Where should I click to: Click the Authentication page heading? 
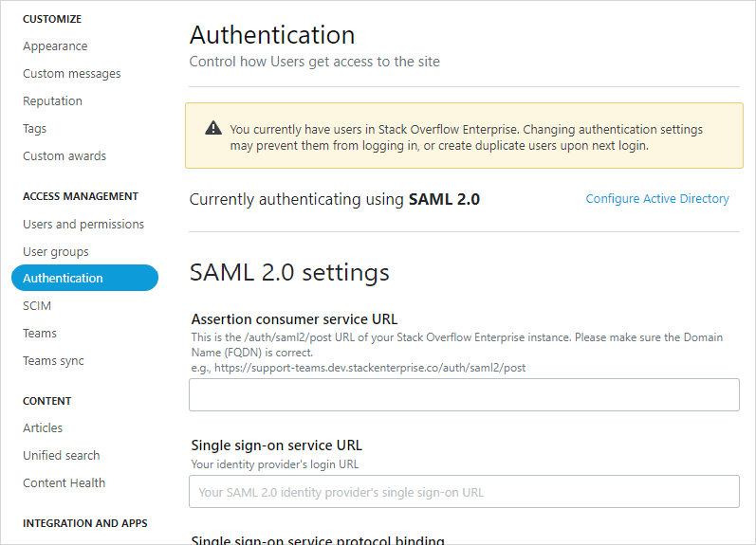(x=272, y=35)
